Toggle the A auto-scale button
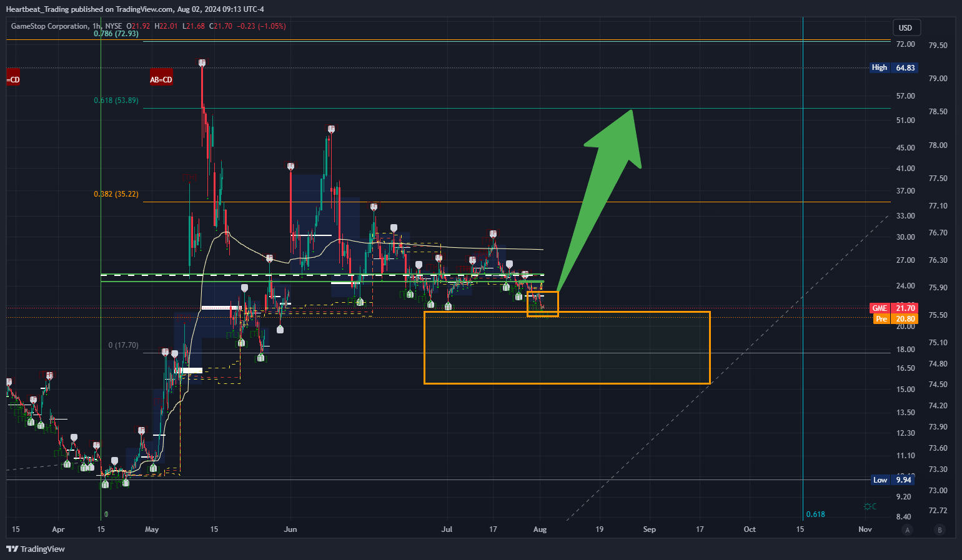This screenshot has height=560, width=962. [x=908, y=530]
